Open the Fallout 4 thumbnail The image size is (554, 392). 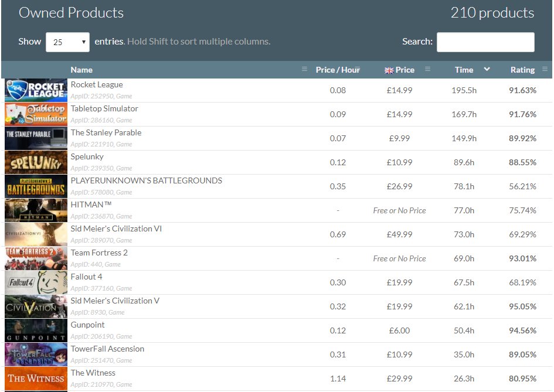click(x=36, y=282)
